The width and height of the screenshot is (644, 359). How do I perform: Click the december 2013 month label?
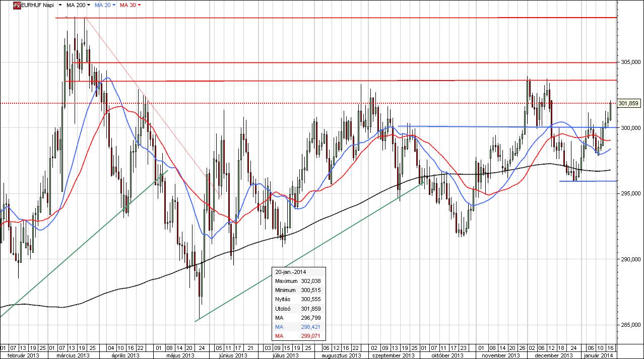555,355
